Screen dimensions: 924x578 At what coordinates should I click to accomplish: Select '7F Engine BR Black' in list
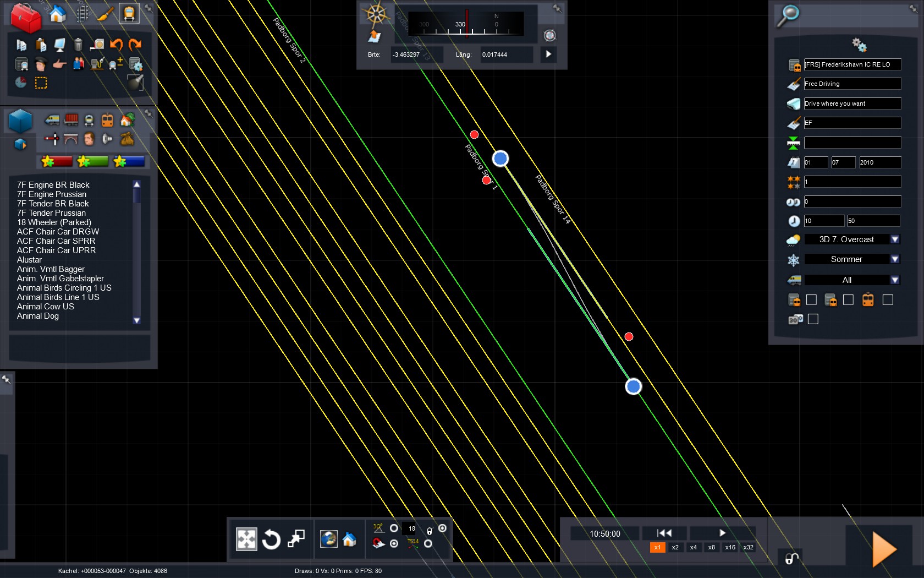[53, 185]
